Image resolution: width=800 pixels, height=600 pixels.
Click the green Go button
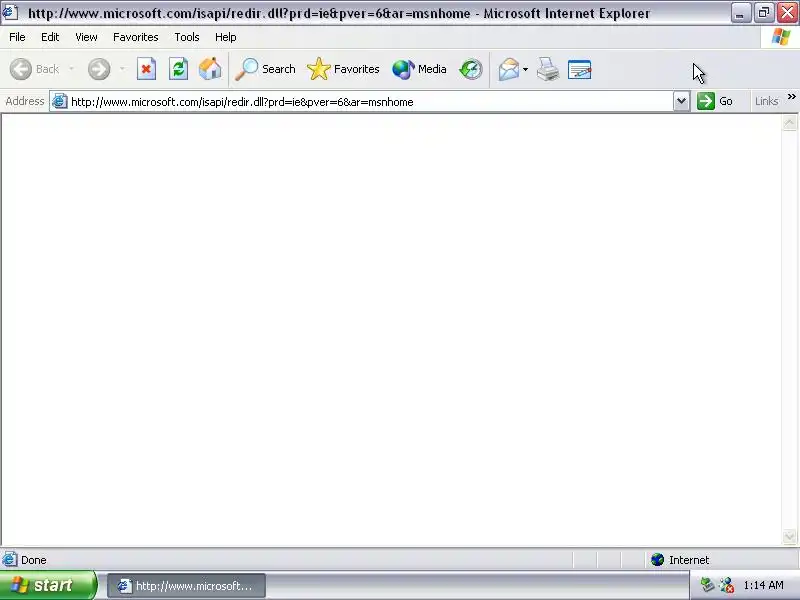coord(715,101)
